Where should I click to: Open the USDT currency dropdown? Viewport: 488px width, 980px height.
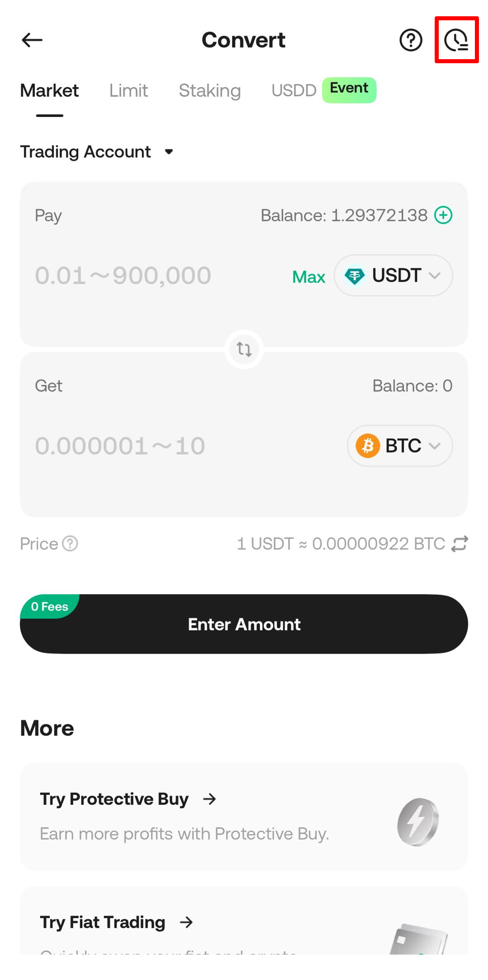click(393, 275)
